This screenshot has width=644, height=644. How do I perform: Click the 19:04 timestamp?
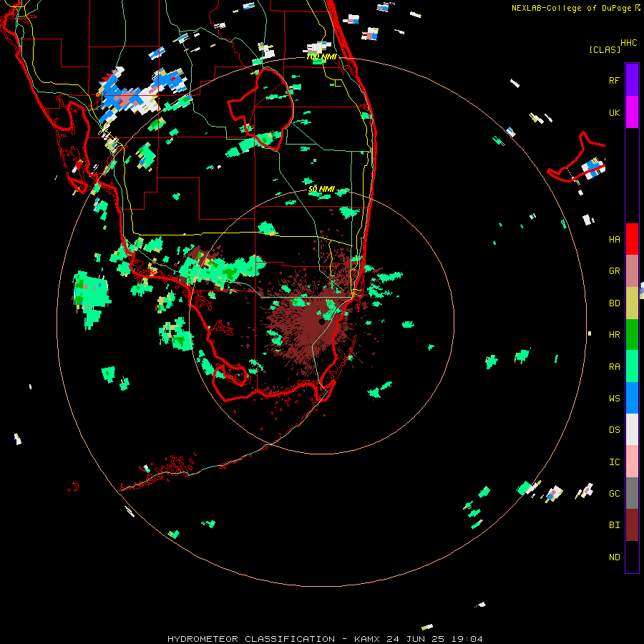467,639
